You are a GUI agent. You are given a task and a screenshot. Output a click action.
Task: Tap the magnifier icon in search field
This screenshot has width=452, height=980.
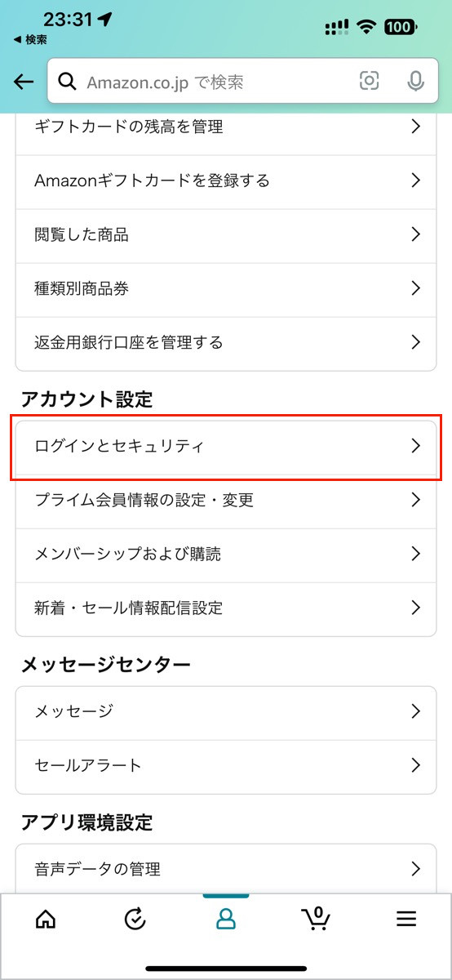[70, 82]
